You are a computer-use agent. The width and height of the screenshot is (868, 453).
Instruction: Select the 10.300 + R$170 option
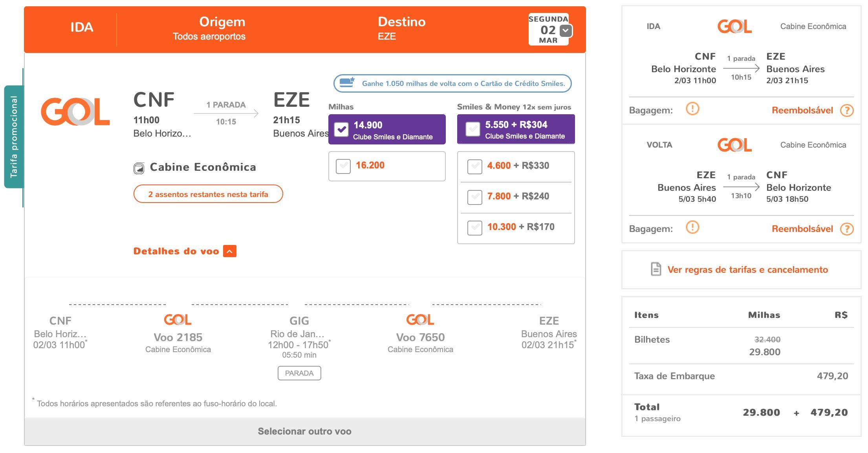pyautogui.click(x=475, y=228)
